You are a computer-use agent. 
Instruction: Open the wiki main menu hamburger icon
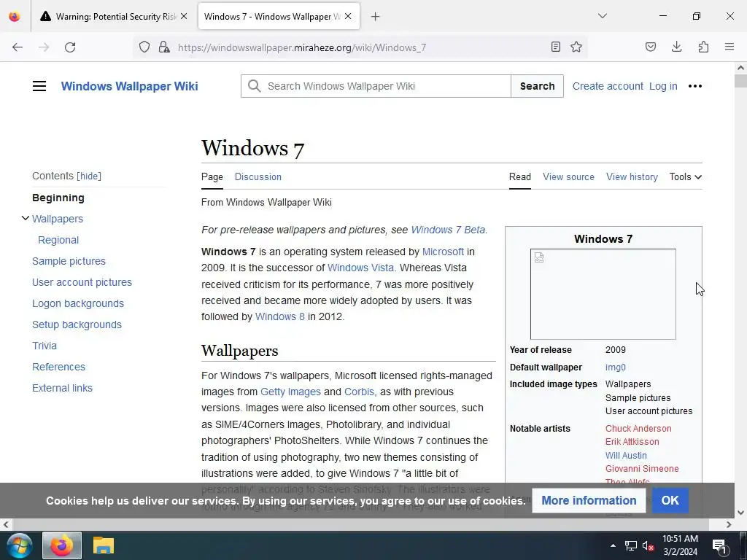coord(39,86)
